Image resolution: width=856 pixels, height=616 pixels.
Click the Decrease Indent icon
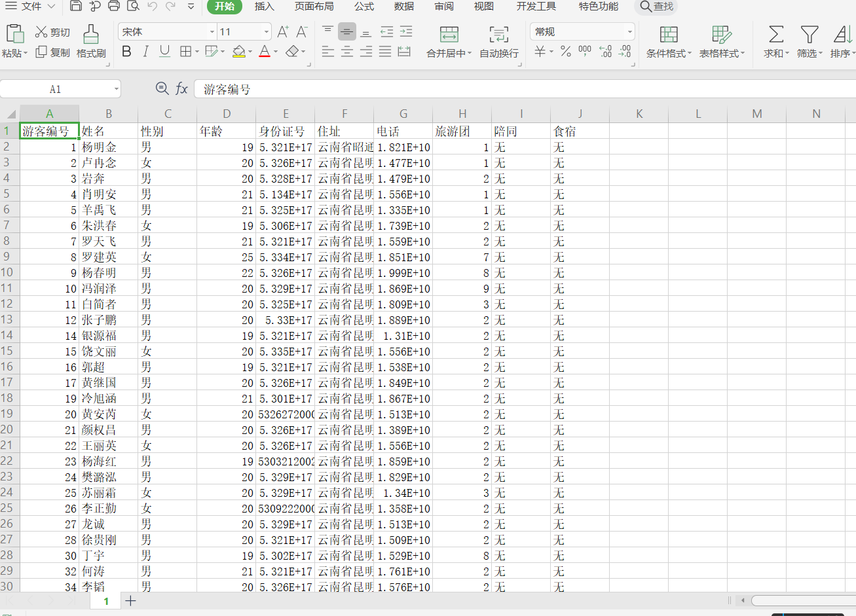pos(387,31)
